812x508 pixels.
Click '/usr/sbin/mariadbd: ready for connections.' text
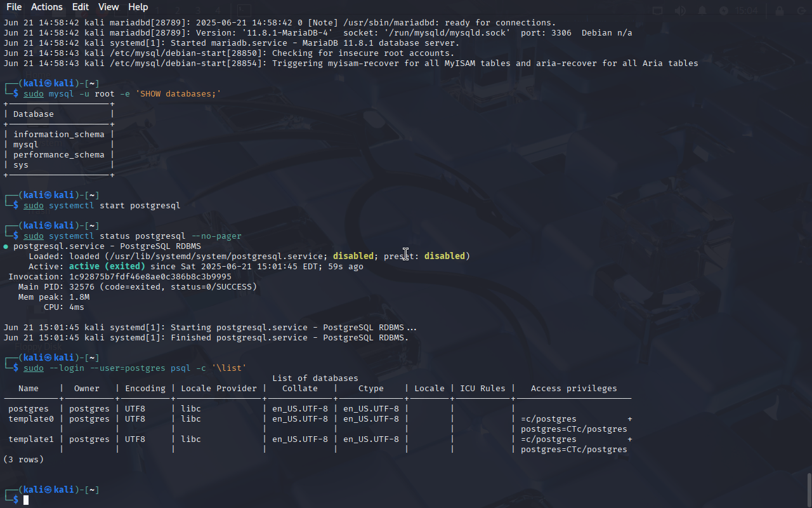click(450, 23)
